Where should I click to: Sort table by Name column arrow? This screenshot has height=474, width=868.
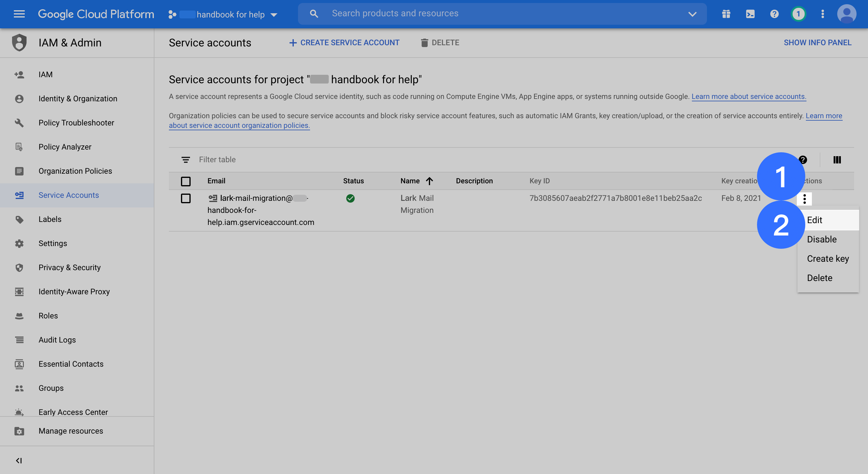(x=429, y=181)
